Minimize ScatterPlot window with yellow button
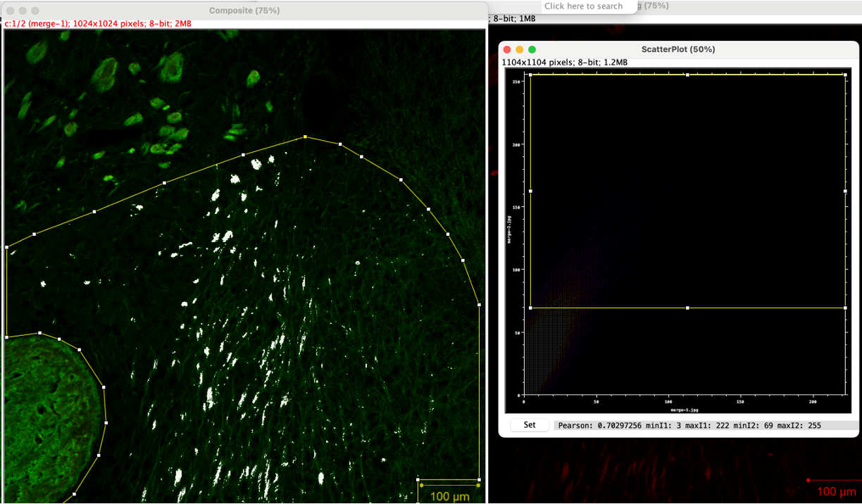 (x=520, y=49)
